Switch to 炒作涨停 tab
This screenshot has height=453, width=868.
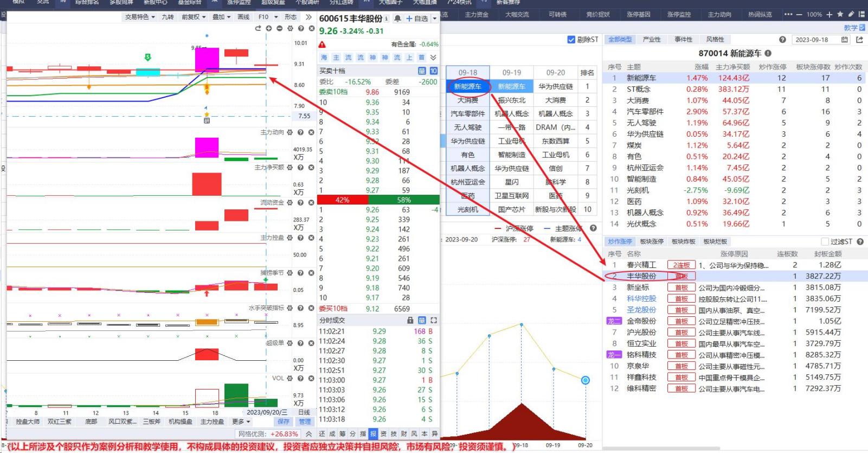620,241
